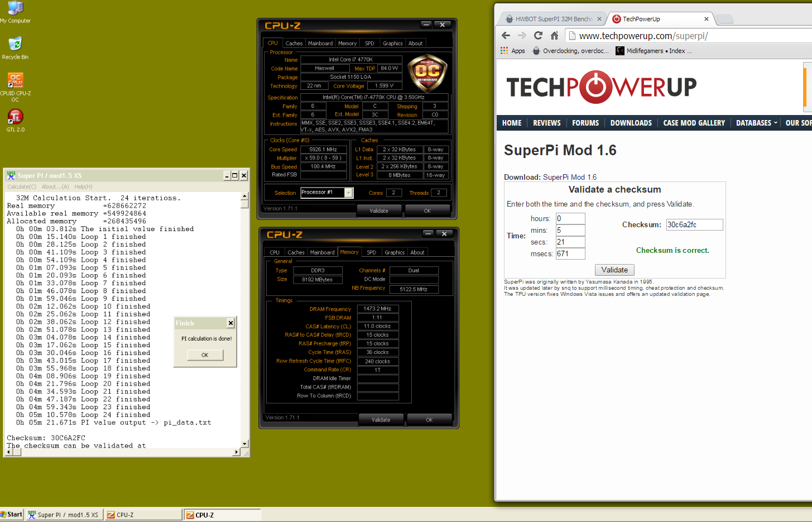The width and height of the screenshot is (812, 522).
Task: Go to browser home page icon
Action: pyautogui.click(x=554, y=36)
